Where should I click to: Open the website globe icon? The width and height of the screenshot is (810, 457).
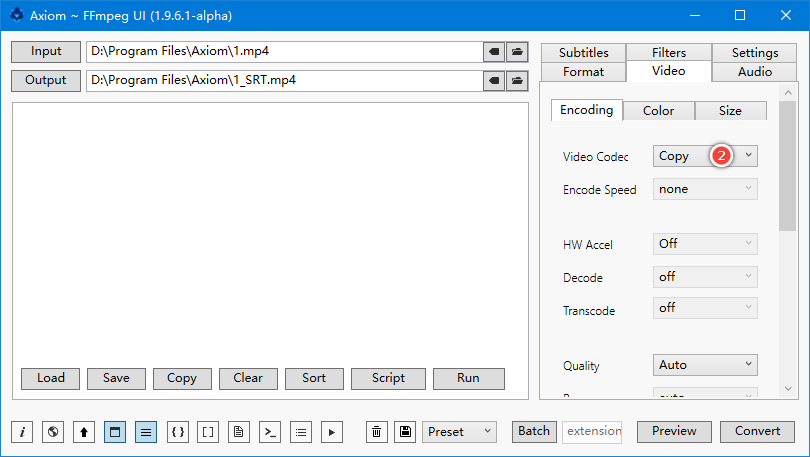pyautogui.click(x=54, y=432)
